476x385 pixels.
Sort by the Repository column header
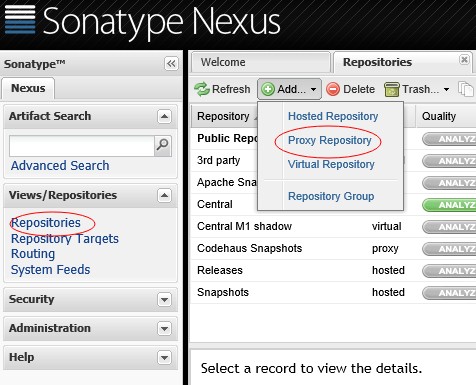click(224, 116)
